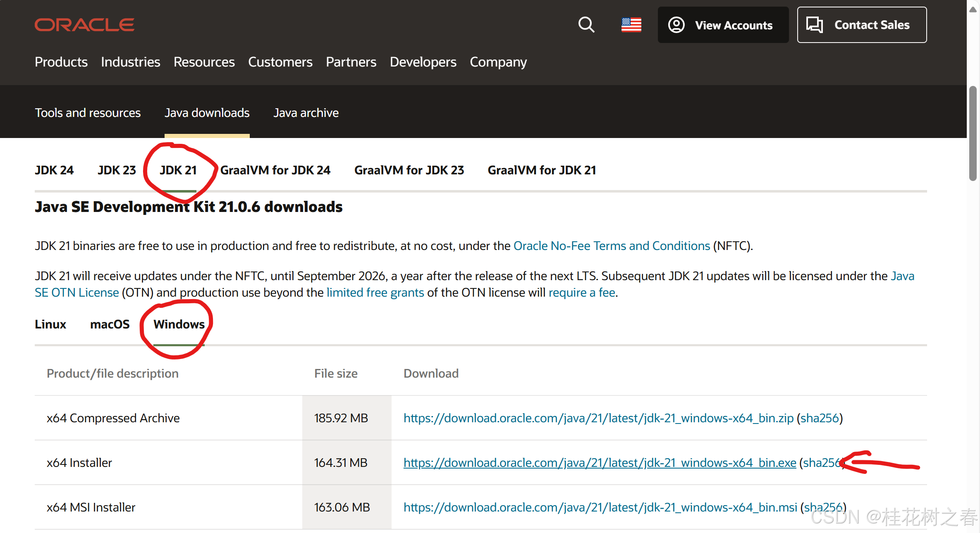Click the View Accounts button

[723, 25]
